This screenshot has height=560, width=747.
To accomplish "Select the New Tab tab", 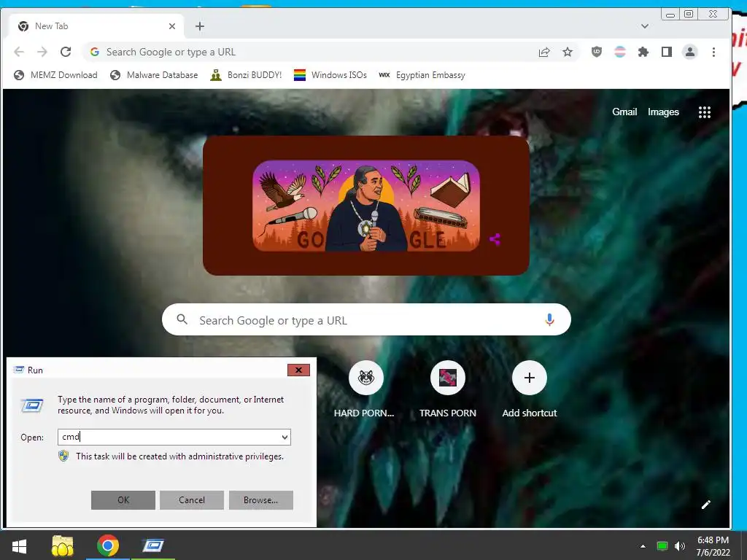I will [96, 26].
